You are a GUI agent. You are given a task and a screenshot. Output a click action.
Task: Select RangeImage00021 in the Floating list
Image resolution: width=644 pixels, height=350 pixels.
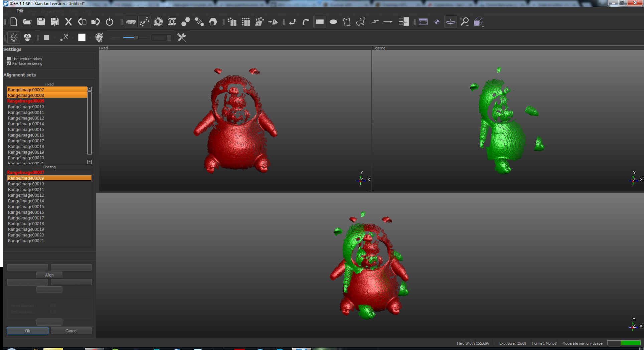click(49, 240)
